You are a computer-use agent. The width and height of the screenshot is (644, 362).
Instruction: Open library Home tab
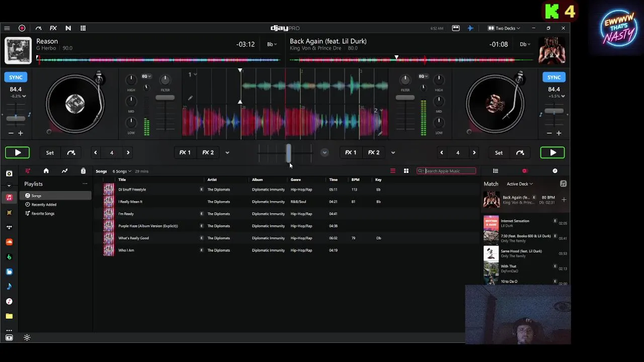(46, 171)
